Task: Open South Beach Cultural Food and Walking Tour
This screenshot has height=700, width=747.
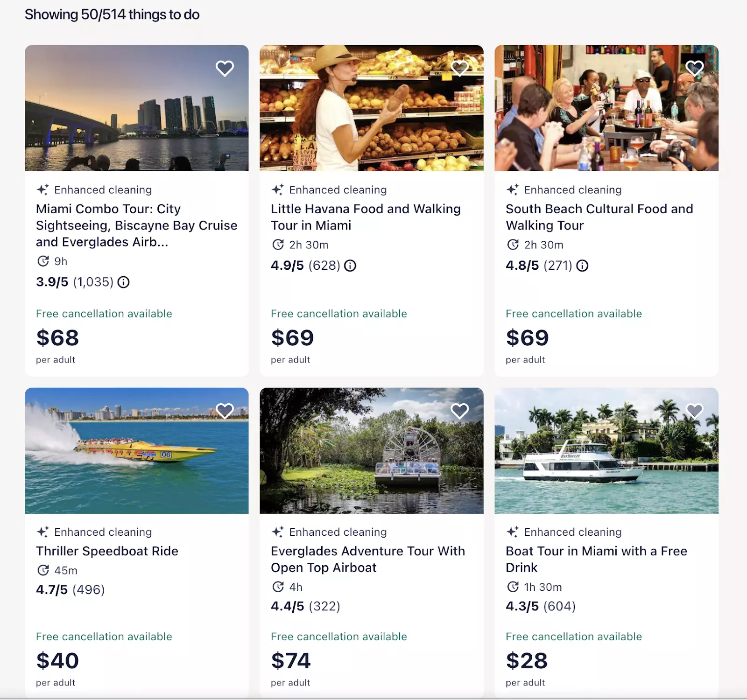Action: pos(599,217)
